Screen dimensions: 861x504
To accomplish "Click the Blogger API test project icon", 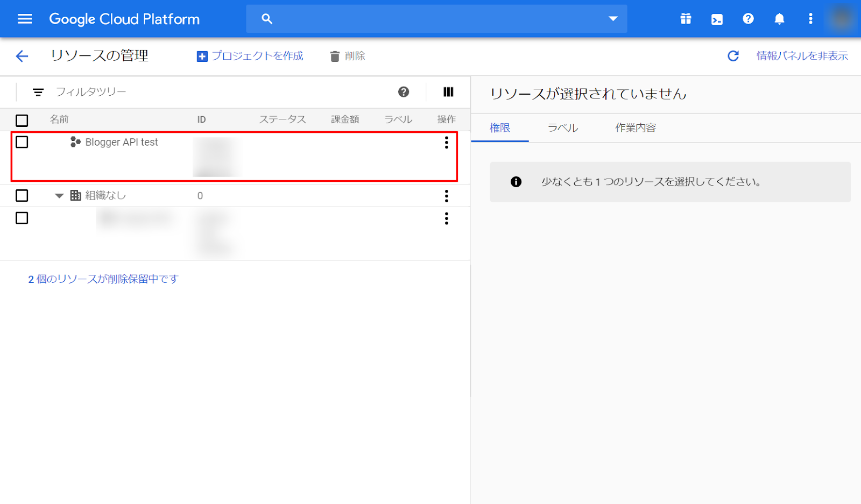I will (x=75, y=142).
